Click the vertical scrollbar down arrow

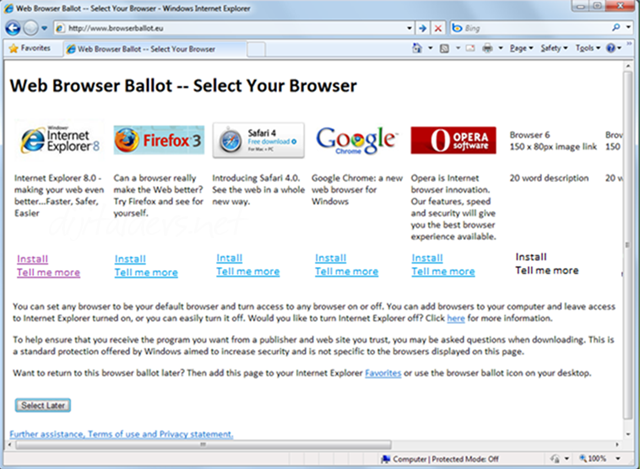627,434
